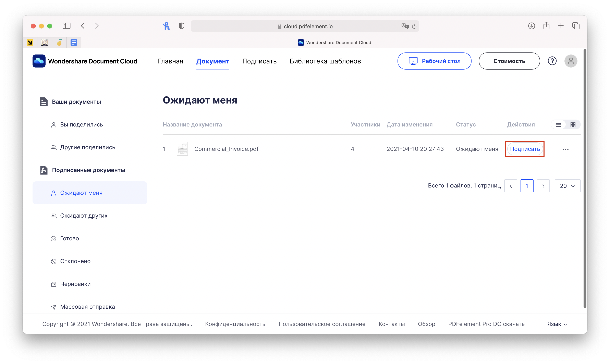Go to Главная tab
This screenshot has height=364, width=610.
tap(170, 61)
